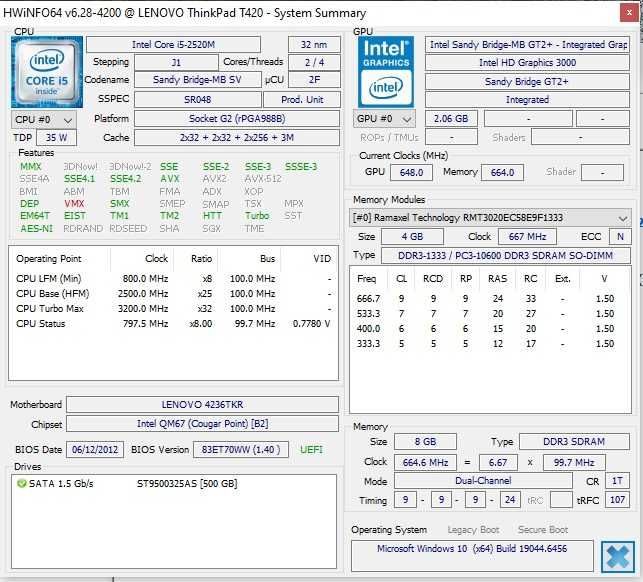Click the µCU 2F field

tap(314, 80)
